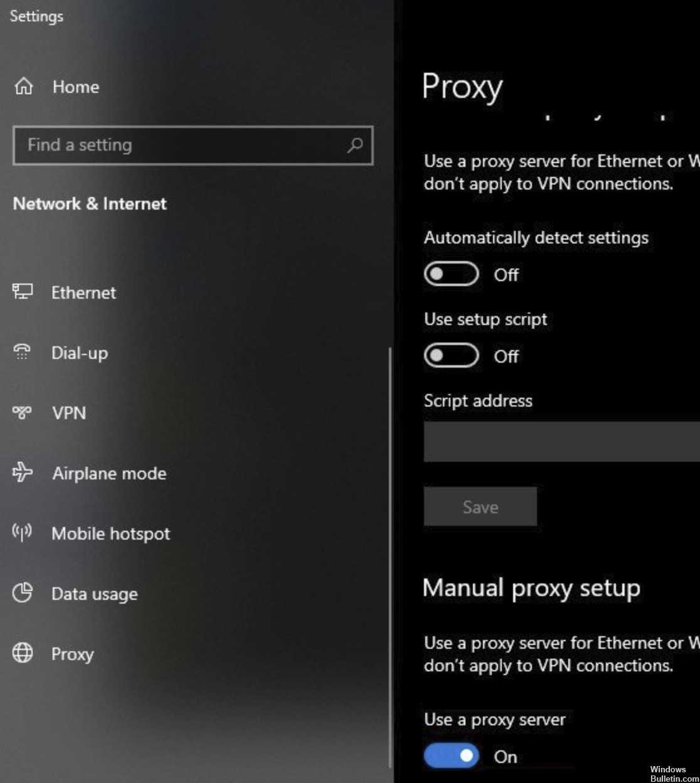Click the Ethernet monitor icon
The image size is (700, 783).
(23, 292)
